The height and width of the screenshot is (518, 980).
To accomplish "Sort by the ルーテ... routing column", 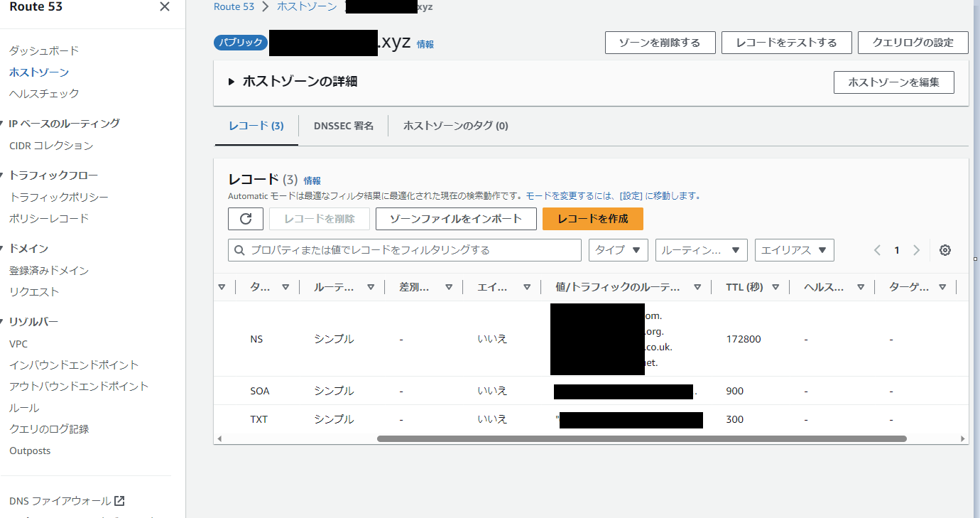I will (371, 287).
